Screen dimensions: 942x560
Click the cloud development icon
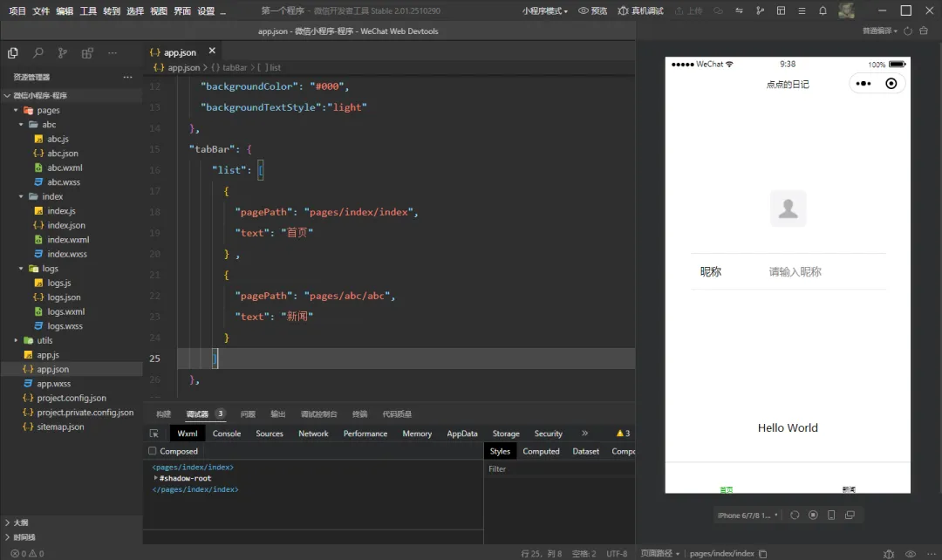click(x=718, y=10)
